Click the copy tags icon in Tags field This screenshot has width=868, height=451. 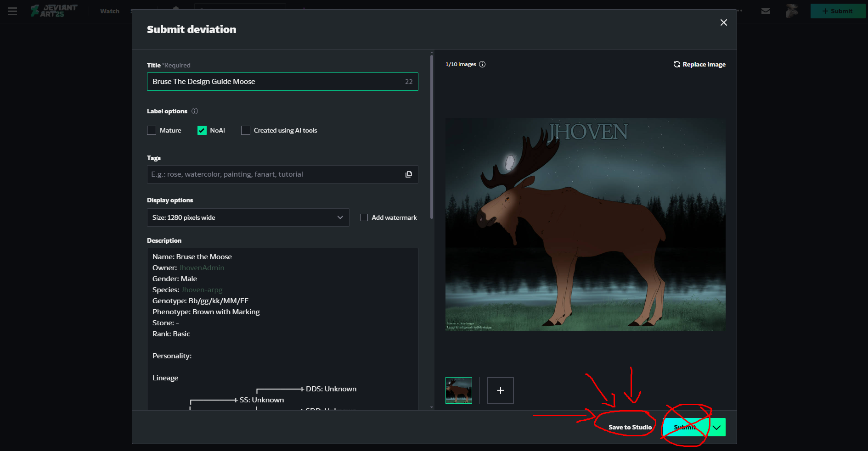(x=408, y=174)
